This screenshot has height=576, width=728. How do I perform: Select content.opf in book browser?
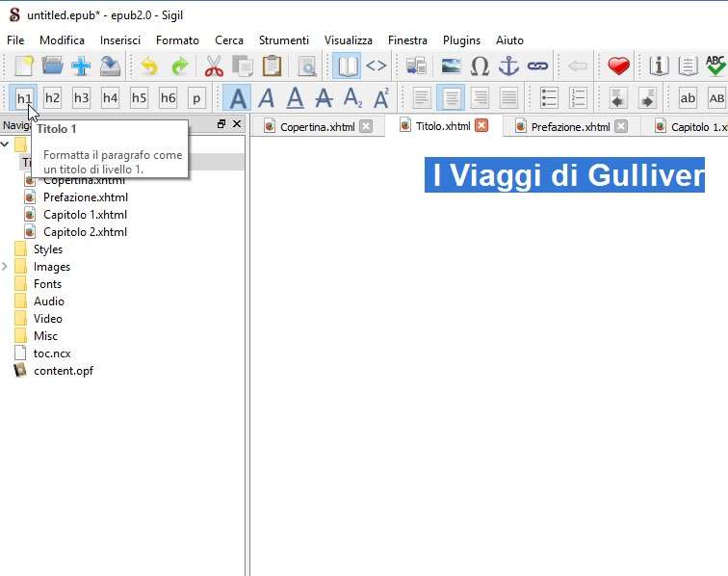pyautogui.click(x=64, y=371)
